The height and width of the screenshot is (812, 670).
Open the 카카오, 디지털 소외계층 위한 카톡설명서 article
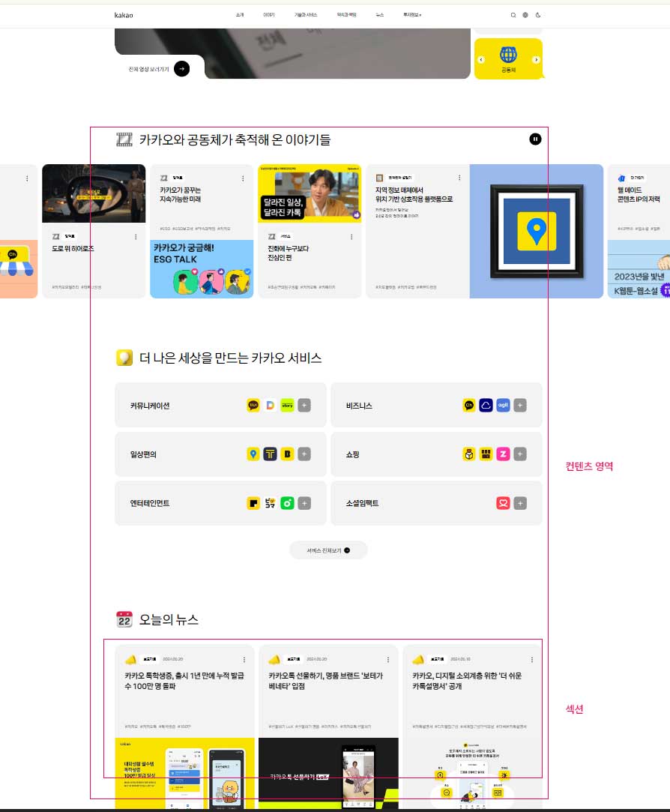(466, 681)
